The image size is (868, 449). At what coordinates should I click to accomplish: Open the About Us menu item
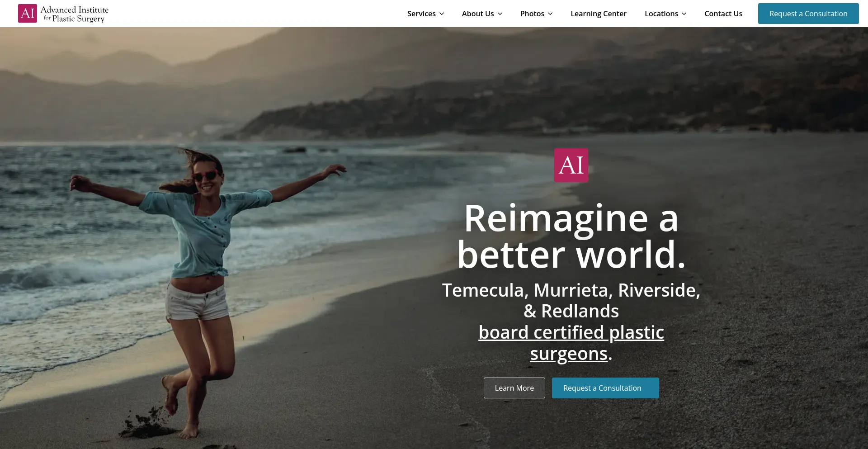point(477,14)
